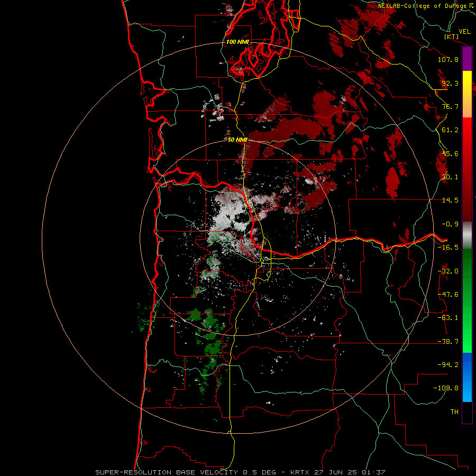
Task: Click the 45.6 legend value
Action: (x=450, y=153)
